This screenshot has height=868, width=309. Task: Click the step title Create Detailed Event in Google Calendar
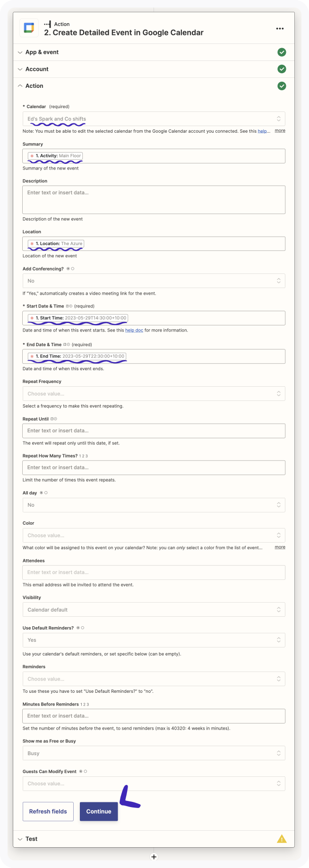point(124,33)
